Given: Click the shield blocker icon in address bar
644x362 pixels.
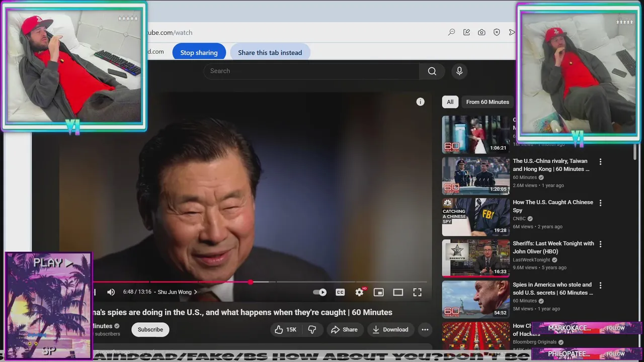Looking at the screenshot, I should 497,32.
